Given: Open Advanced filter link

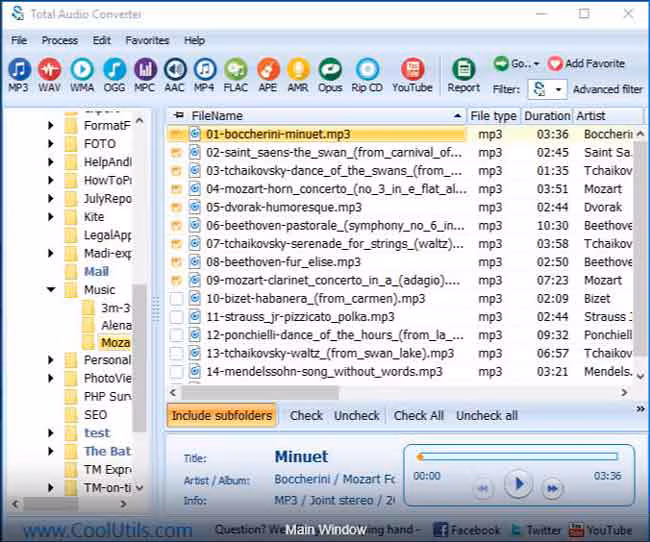Looking at the screenshot, I should (608, 89).
